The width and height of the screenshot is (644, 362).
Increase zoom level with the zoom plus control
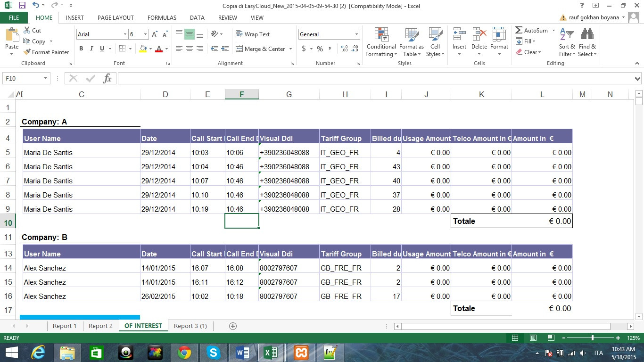tap(618, 338)
